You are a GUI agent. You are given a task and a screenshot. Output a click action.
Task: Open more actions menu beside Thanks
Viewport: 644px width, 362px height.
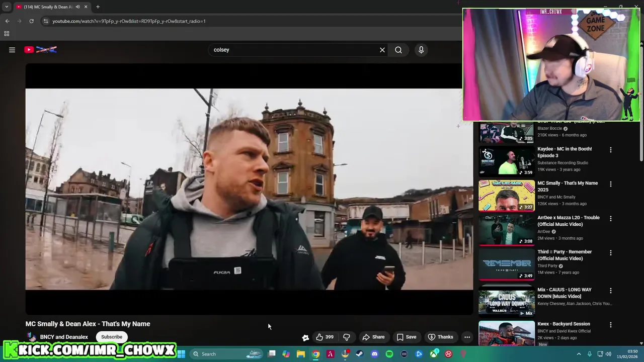pos(467,337)
